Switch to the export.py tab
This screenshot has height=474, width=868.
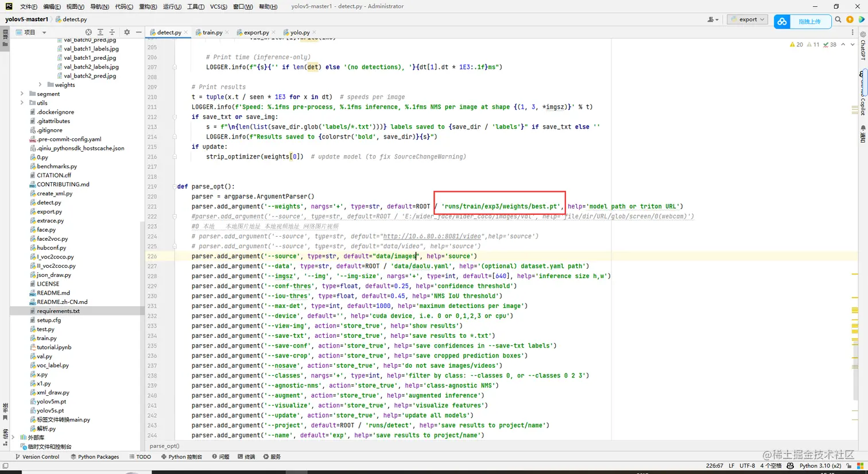point(256,33)
